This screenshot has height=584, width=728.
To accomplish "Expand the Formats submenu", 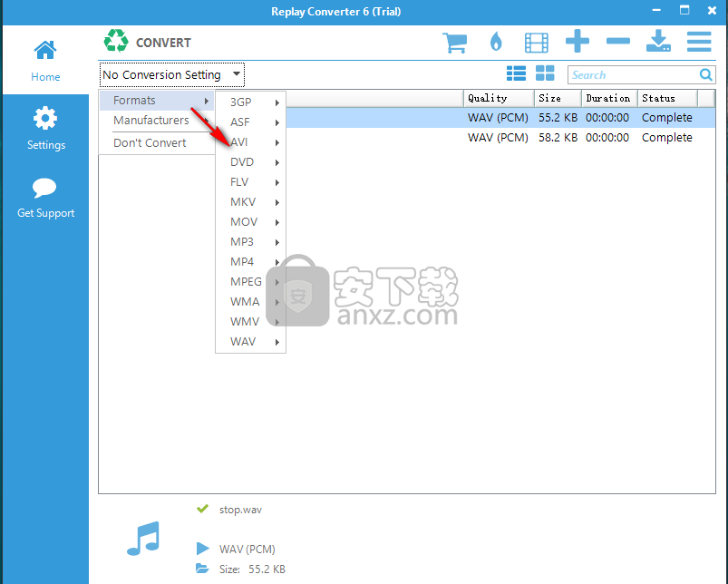I will [157, 101].
